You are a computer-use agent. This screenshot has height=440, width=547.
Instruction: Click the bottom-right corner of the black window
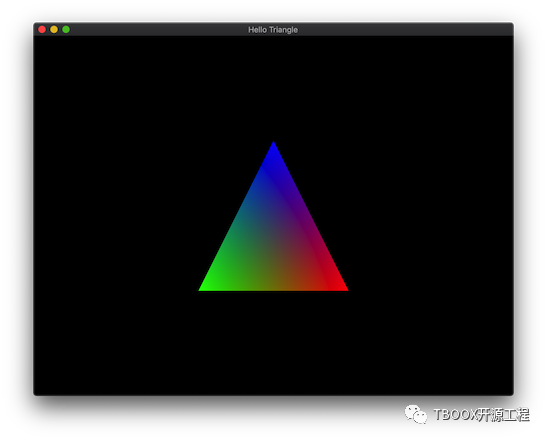(x=511, y=393)
